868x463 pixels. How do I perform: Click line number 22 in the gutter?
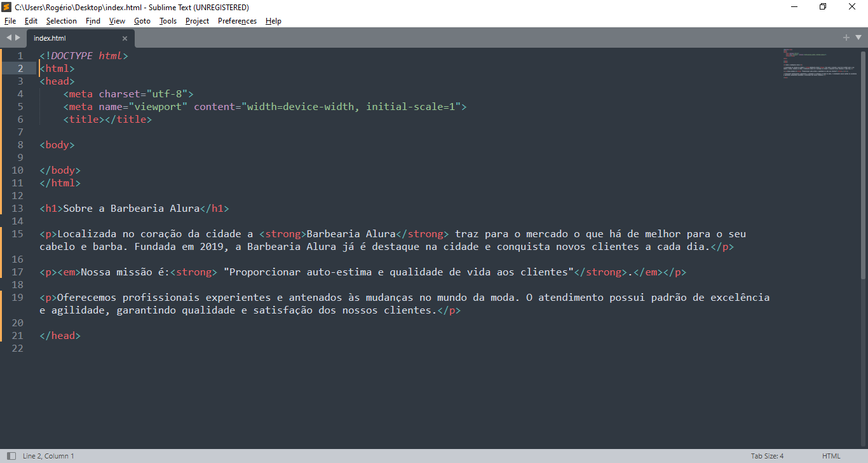[x=17, y=349]
